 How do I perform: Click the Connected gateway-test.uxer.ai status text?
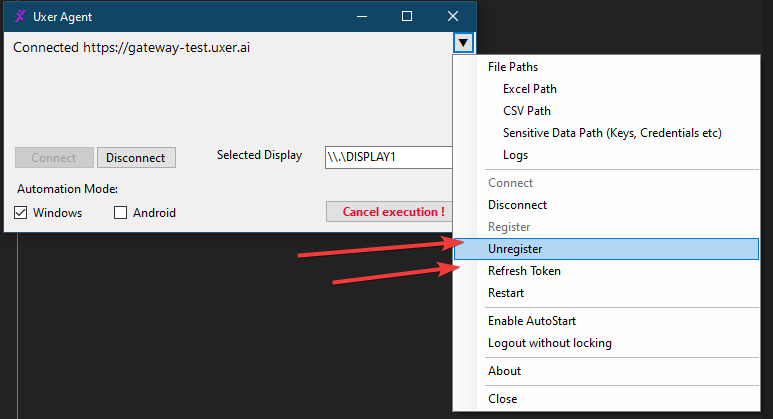pos(132,47)
